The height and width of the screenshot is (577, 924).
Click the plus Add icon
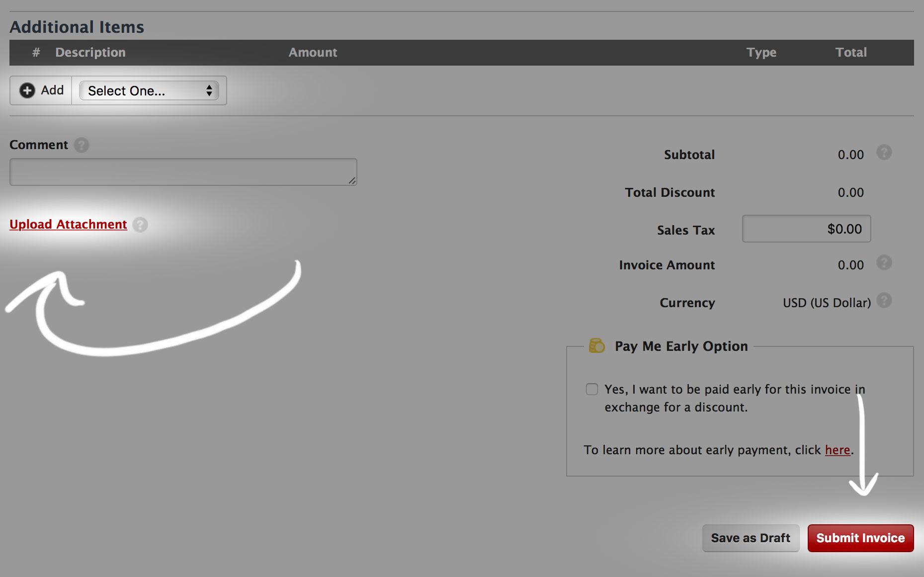point(27,90)
